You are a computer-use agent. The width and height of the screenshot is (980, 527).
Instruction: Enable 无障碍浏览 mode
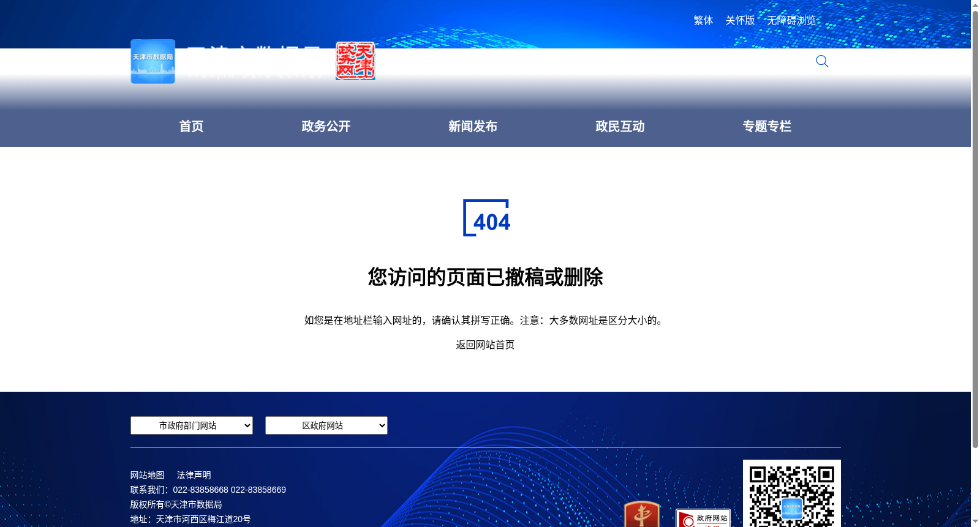point(791,20)
